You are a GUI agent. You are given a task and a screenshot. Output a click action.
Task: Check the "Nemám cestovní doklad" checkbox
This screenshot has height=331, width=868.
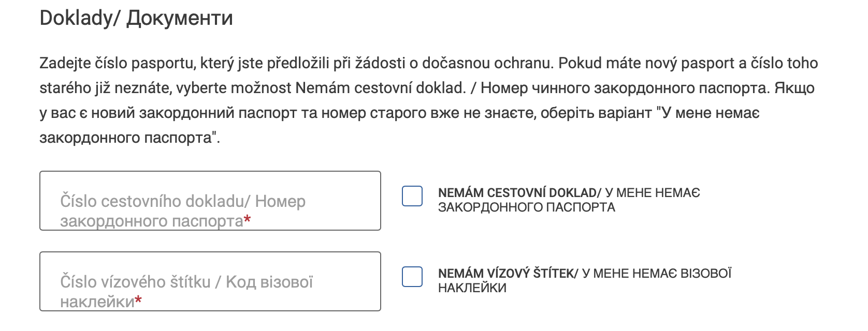412,196
